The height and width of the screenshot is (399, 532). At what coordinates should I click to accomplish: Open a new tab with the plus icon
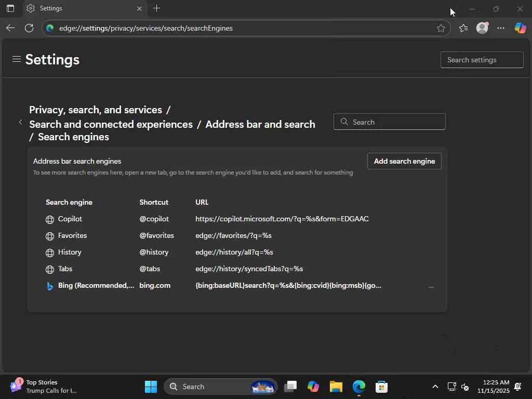tap(156, 8)
